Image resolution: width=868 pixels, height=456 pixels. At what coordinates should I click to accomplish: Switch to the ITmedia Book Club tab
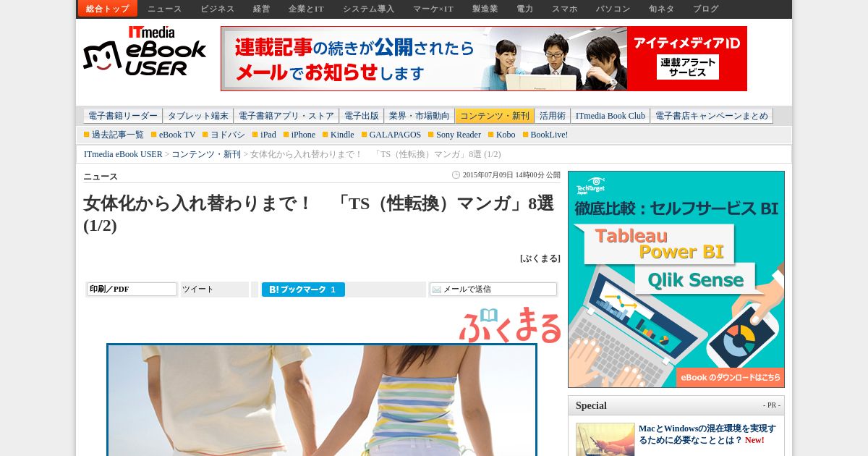point(610,116)
